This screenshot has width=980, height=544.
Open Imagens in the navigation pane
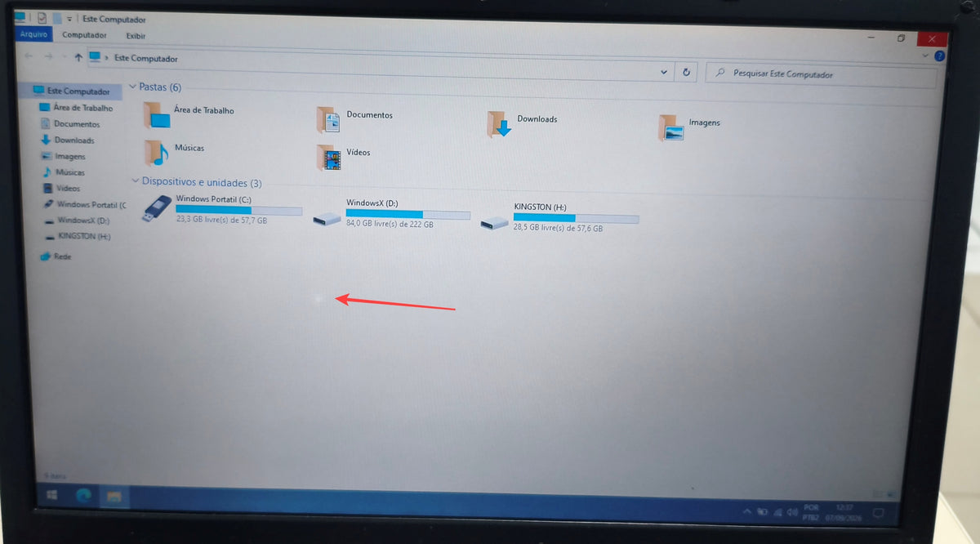[65, 156]
